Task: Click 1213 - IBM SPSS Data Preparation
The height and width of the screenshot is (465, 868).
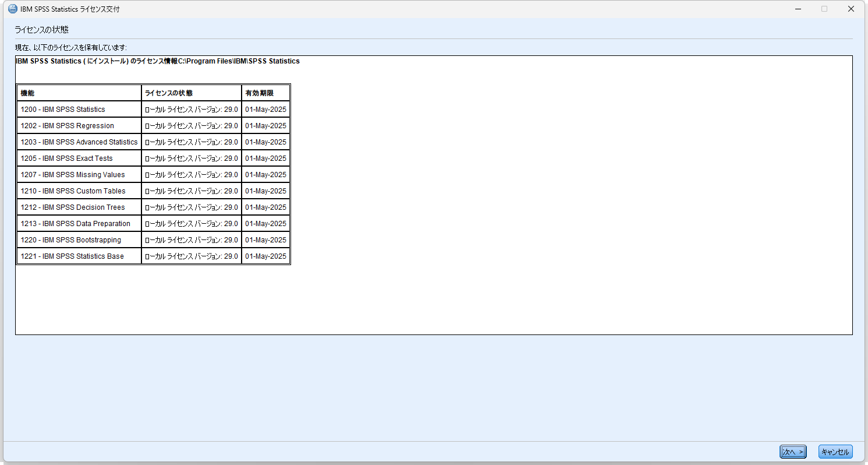Action: point(75,224)
